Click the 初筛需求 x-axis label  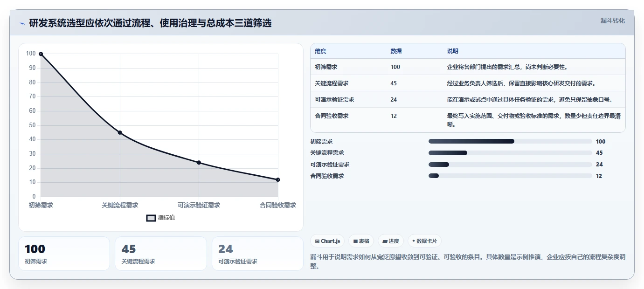click(x=41, y=205)
